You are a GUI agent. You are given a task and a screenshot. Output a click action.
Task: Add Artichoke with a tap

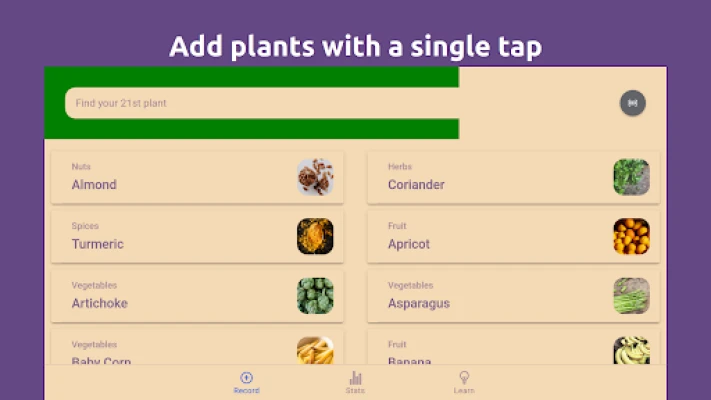pyautogui.click(x=180, y=295)
